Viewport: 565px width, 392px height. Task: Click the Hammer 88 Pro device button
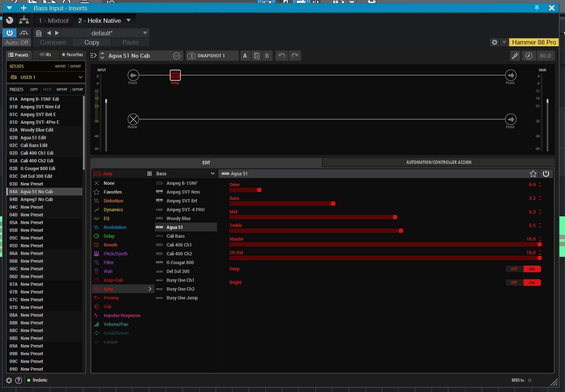(x=534, y=42)
